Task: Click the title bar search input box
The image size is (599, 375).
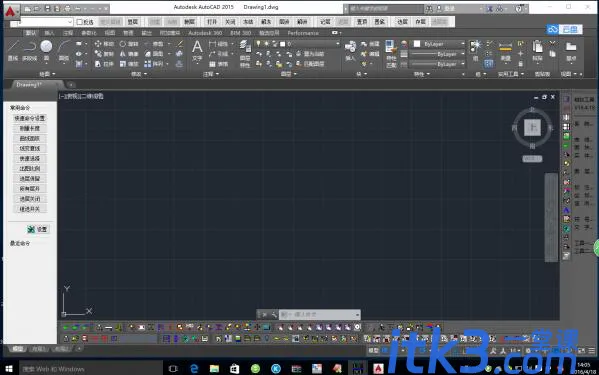Action: click(x=386, y=8)
